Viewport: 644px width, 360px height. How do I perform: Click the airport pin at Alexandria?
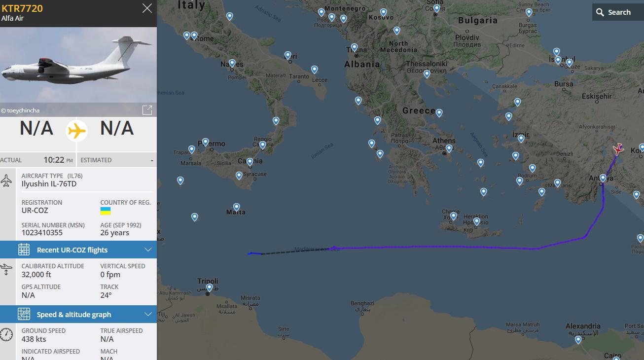pos(578,339)
